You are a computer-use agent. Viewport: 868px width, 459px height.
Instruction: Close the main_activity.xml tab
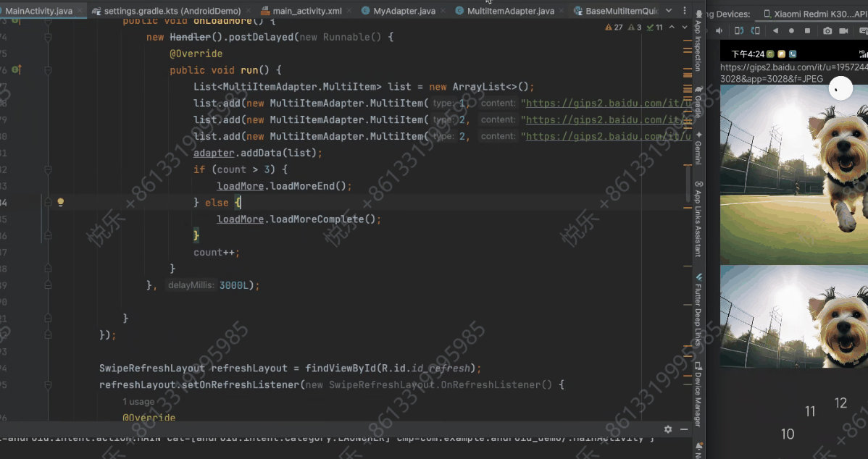point(350,11)
